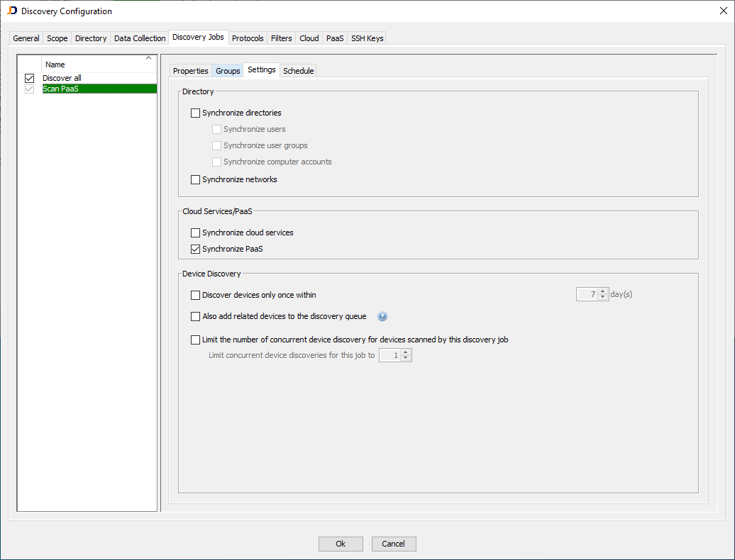Check Discover devices only once within

pyautogui.click(x=196, y=295)
